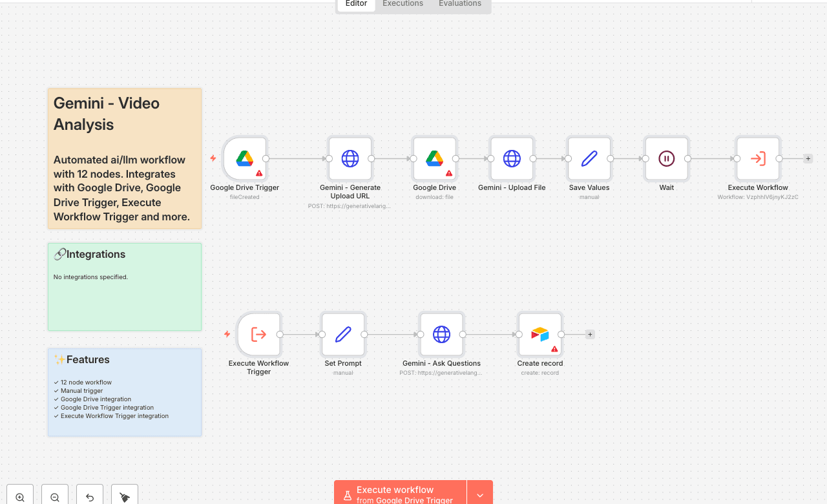The width and height of the screenshot is (827, 504).
Task: Click the Airtable Create record node
Action: tap(539, 334)
